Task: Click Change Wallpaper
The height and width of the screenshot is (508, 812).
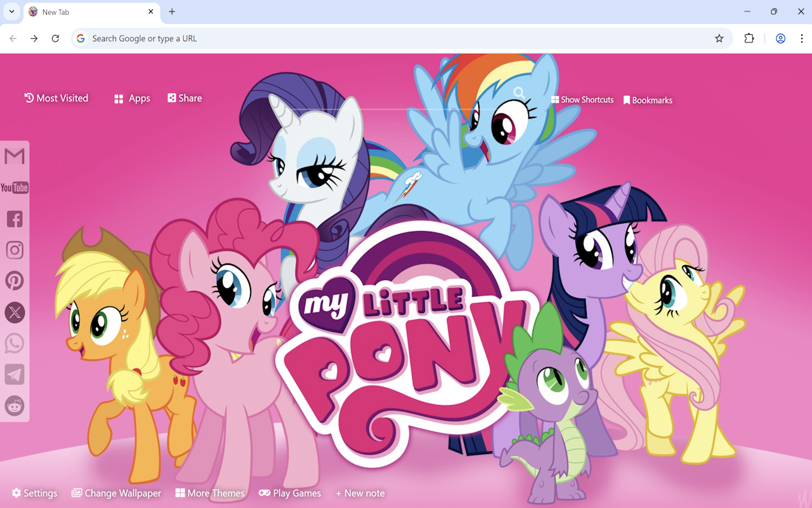Action: point(116,493)
